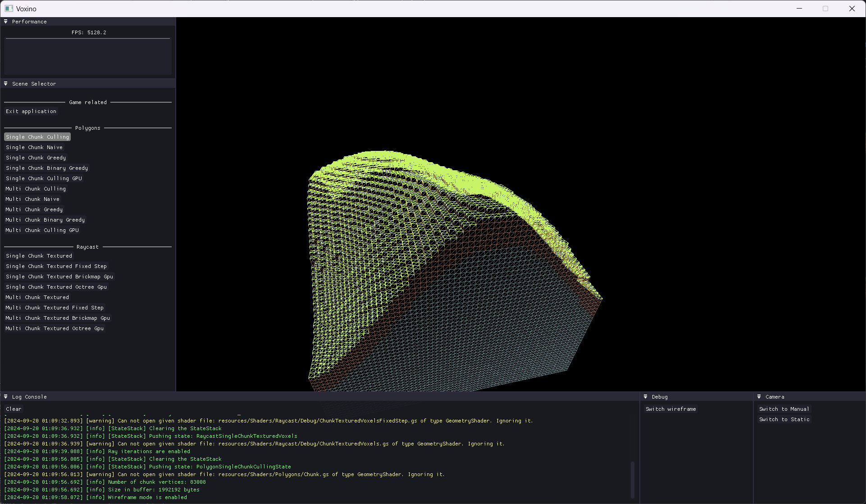Collapse the Scene Selector panel

coord(6,84)
